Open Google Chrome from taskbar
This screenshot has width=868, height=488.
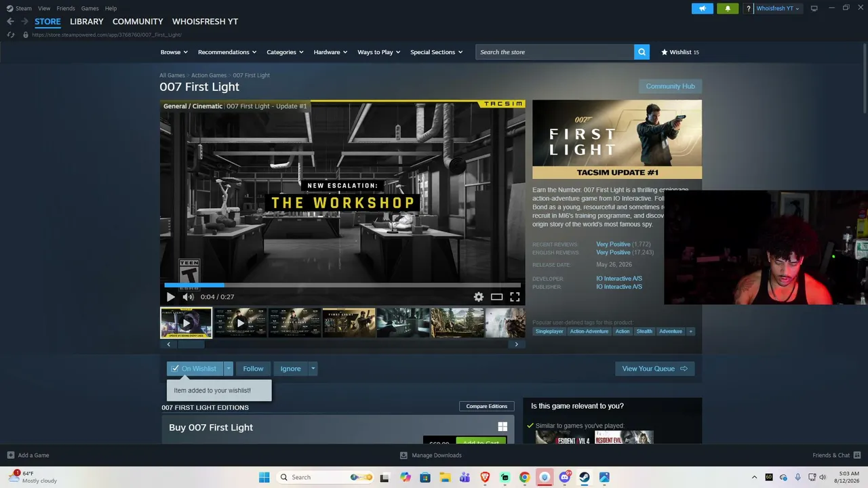click(524, 477)
